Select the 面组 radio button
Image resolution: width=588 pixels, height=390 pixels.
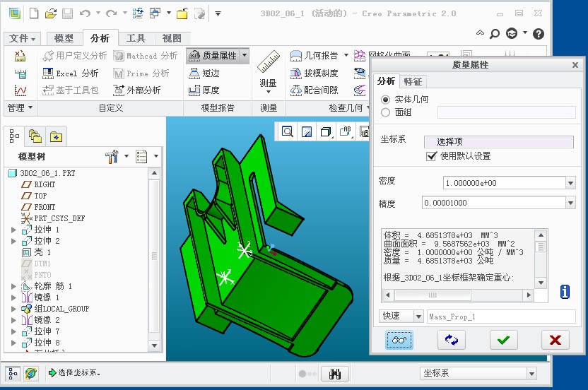point(386,112)
